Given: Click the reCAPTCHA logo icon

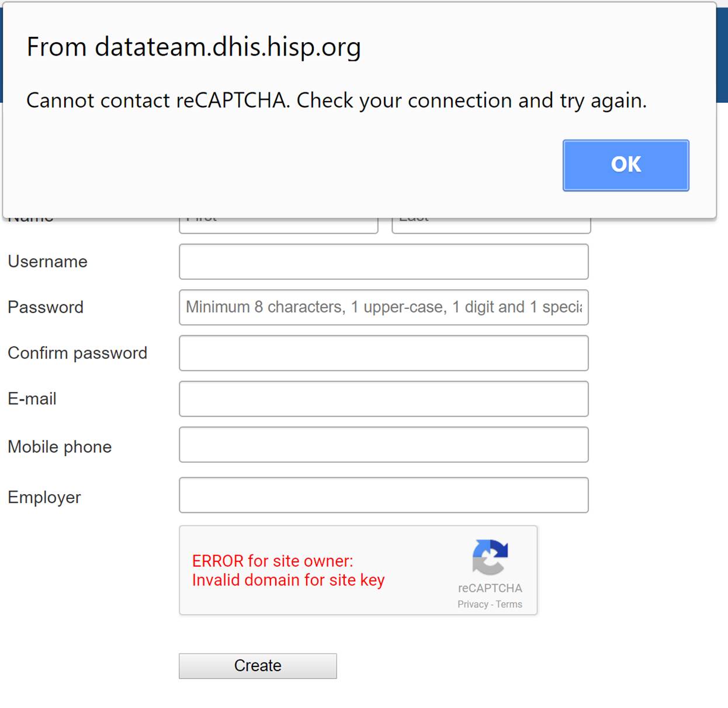Looking at the screenshot, I should [490, 557].
